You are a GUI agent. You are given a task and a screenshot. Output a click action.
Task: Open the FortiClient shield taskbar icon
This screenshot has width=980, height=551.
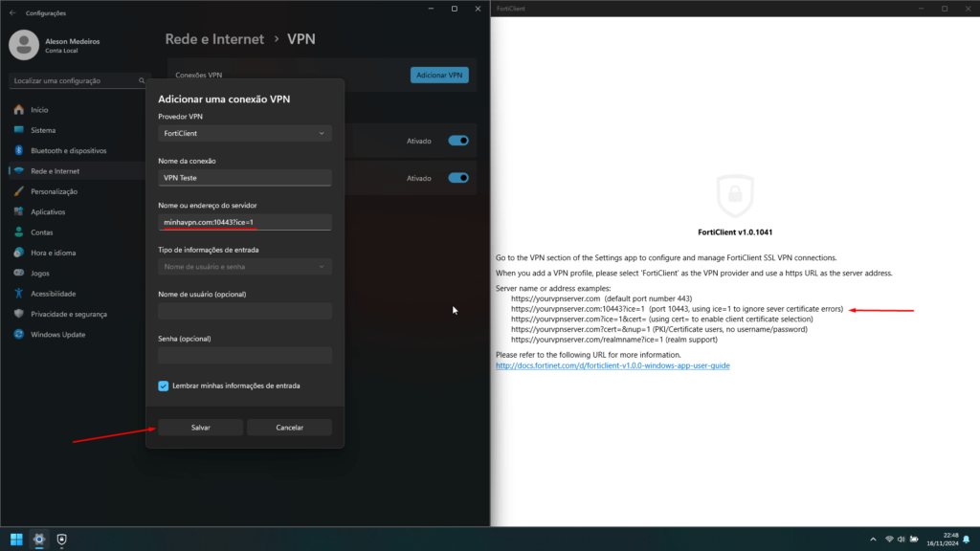[x=61, y=540]
